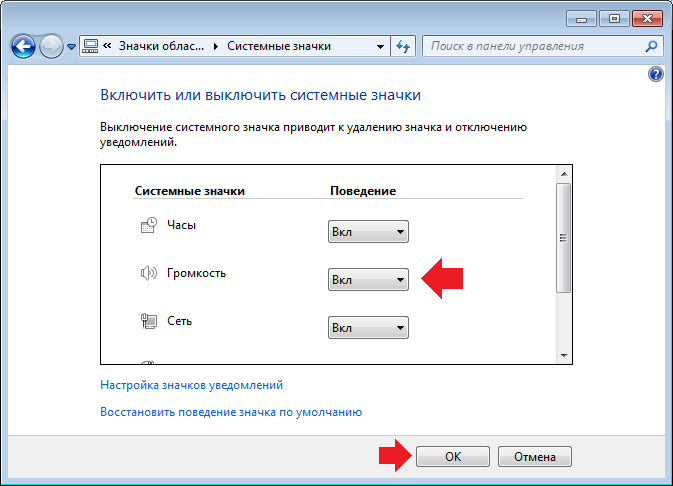
Task: Click the "Системные значки" column header
Action: (x=190, y=191)
